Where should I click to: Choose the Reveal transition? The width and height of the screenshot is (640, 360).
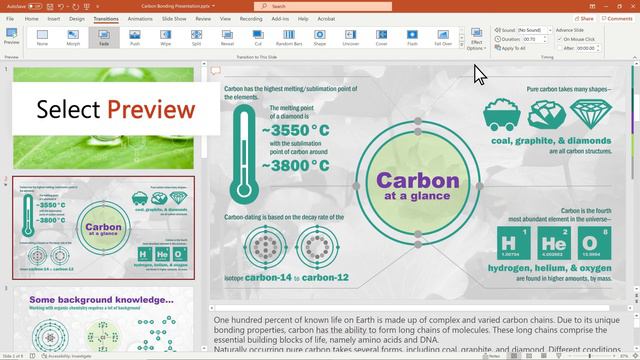point(227,38)
